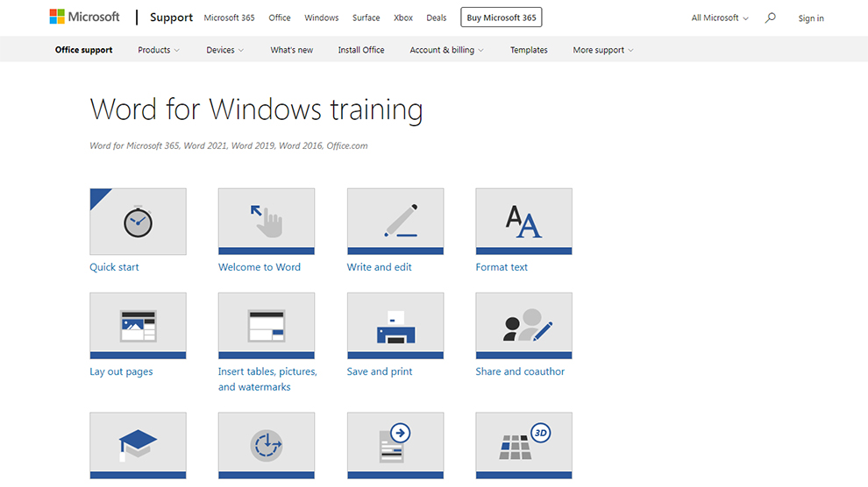Click the Welcome to Word text link
This screenshot has width=868, height=487.
[x=259, y=267]
